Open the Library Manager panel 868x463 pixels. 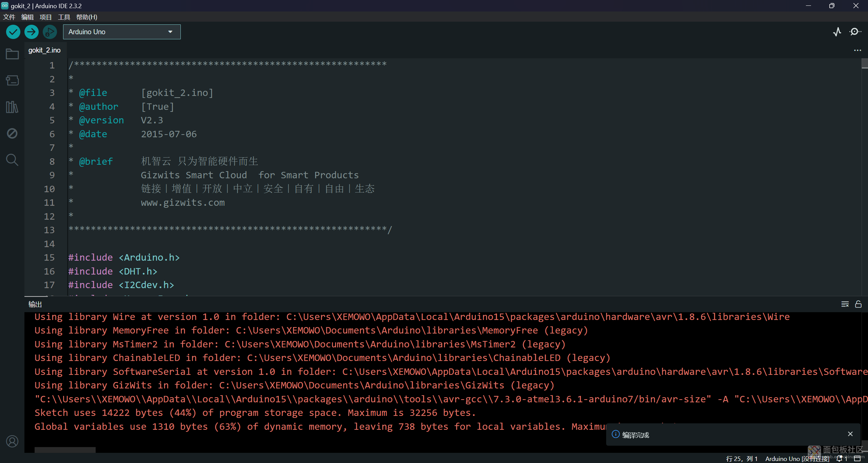point(12,107)
